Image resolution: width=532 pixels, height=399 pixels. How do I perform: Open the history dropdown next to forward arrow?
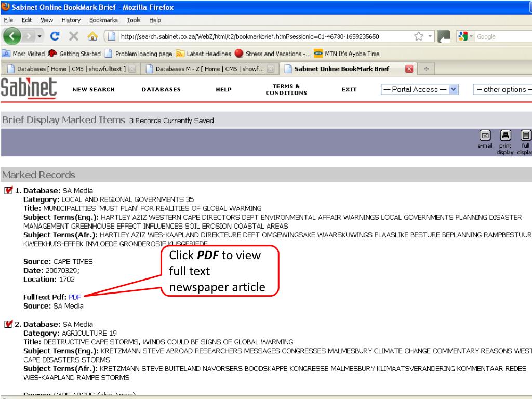point(39,36)
